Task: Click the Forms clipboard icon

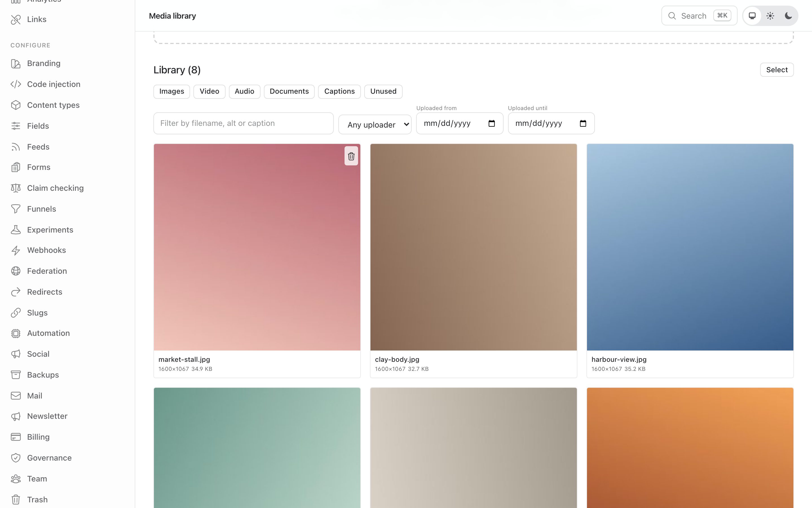Action: 16,167
